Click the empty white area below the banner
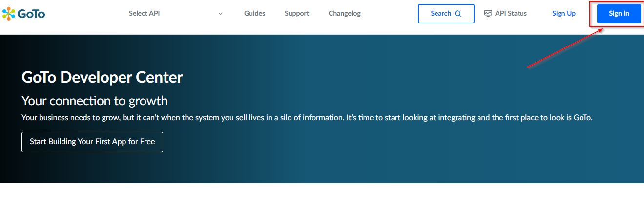Image resolution: width=644 pixels, height=205 pixels. pos(322,194)
